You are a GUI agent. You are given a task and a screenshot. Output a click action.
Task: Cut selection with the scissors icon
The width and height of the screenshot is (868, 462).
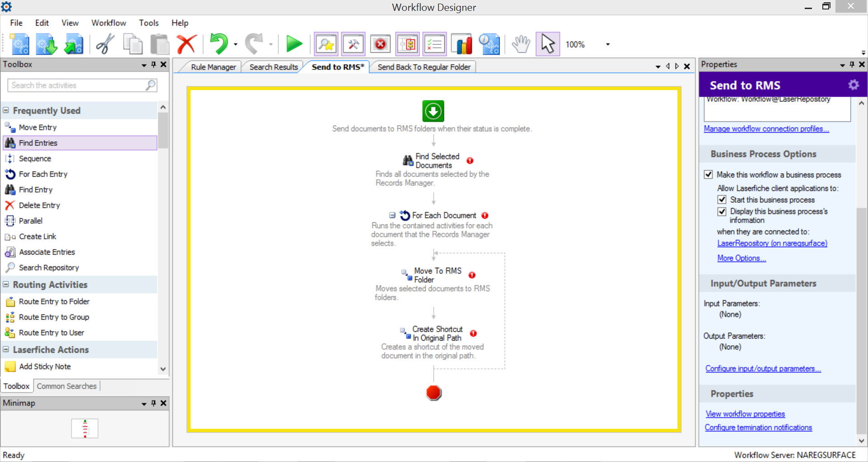[105, 44]
